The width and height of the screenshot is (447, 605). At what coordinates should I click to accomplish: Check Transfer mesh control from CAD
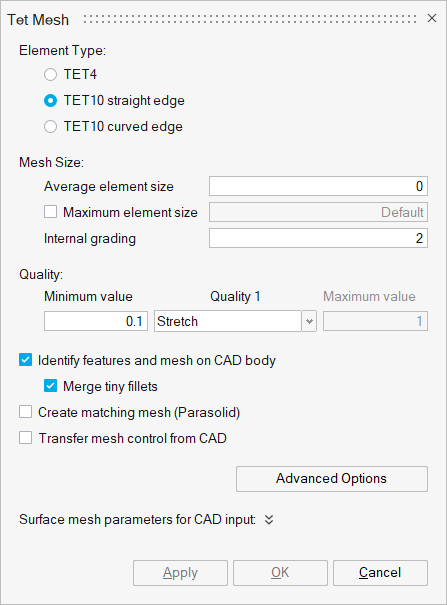(x=25, y=438)
